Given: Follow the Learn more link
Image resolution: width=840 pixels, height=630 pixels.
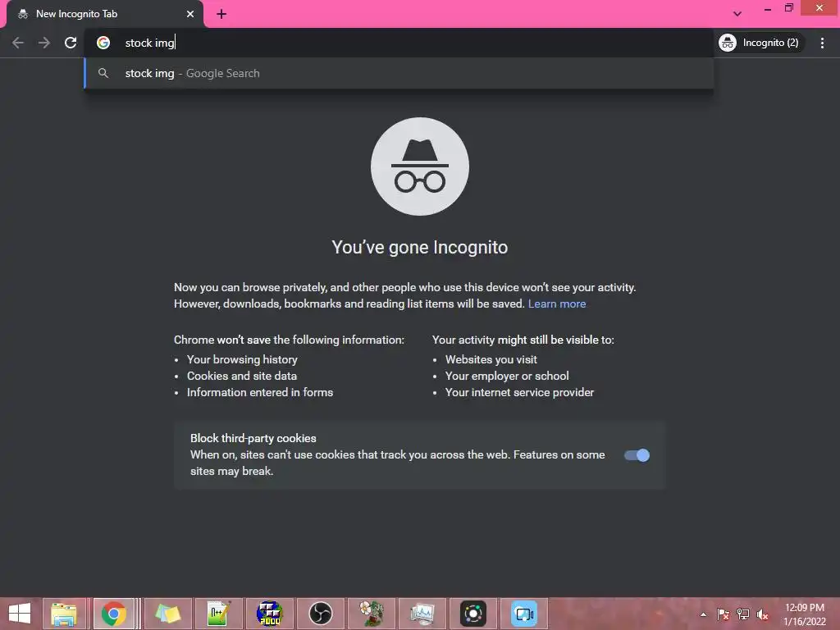Looking at the screenshot, I should pos(557,304).
